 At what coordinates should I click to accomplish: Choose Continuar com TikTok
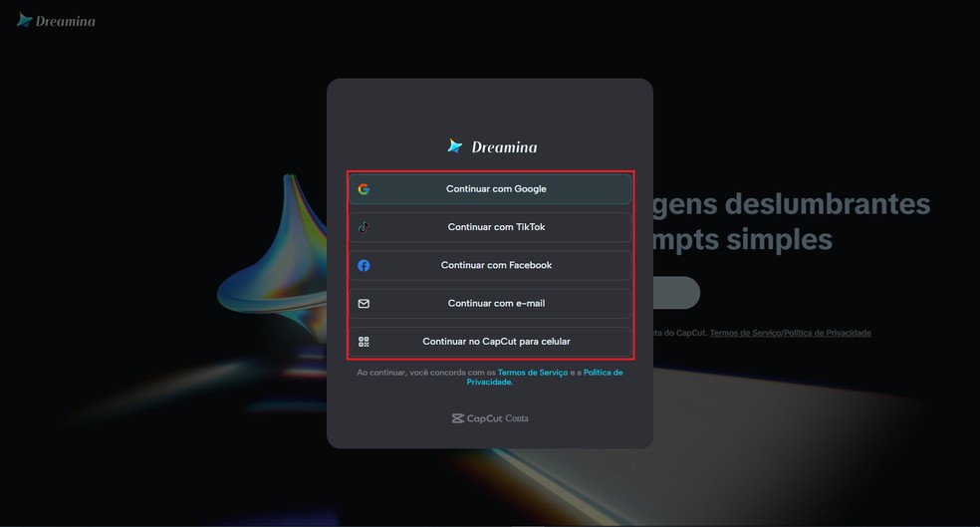tap(490, 227)
